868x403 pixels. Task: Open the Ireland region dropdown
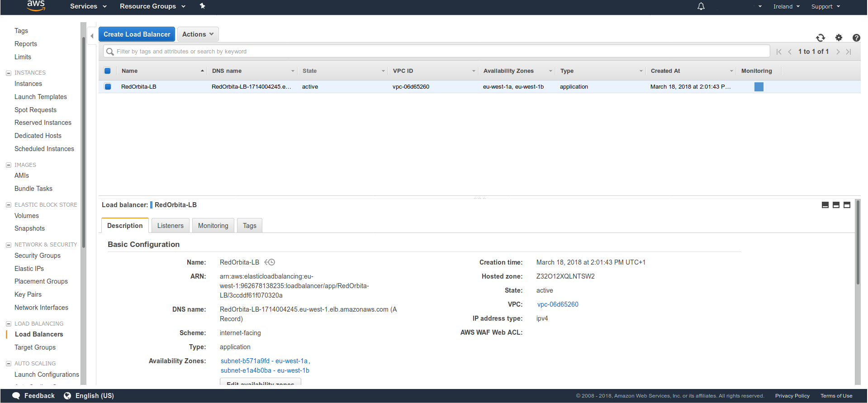point(786,6)
